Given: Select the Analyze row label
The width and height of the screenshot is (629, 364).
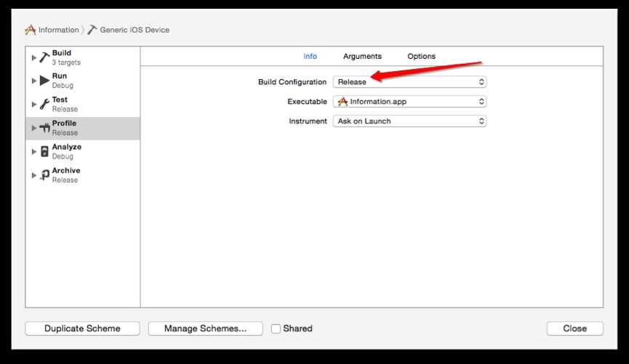Looking at the screenshot, I should coord(67,147).
